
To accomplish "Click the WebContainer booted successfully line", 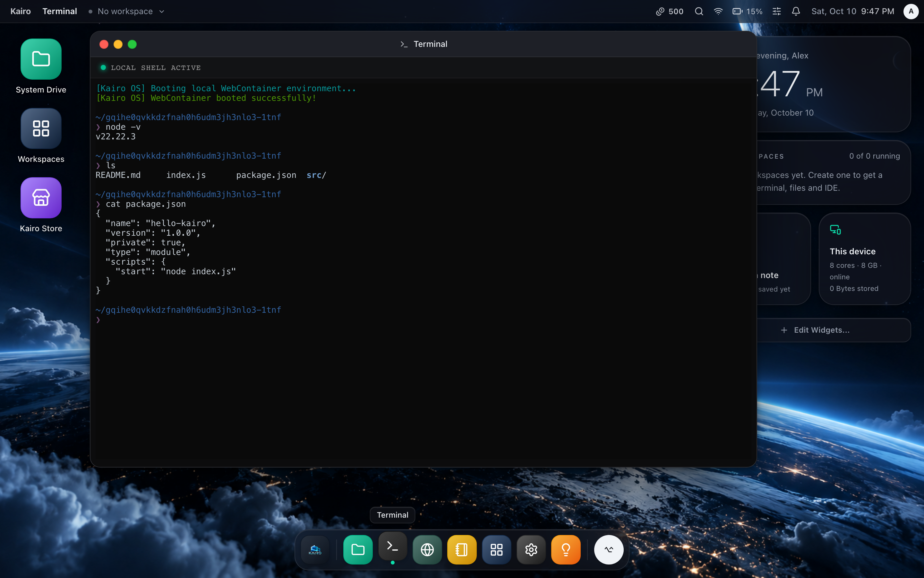I will coord(206,98).
